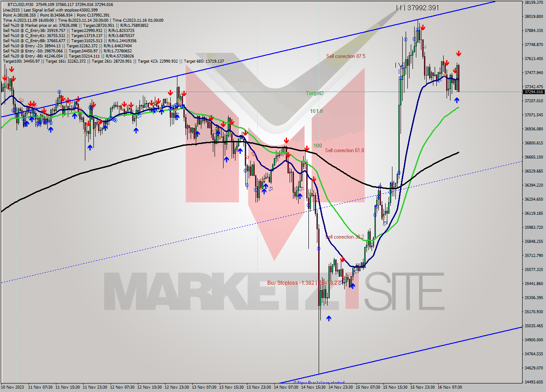Select the '10 Nov 2023' date label
Viewport: 546px width, 392px height.
12,387
